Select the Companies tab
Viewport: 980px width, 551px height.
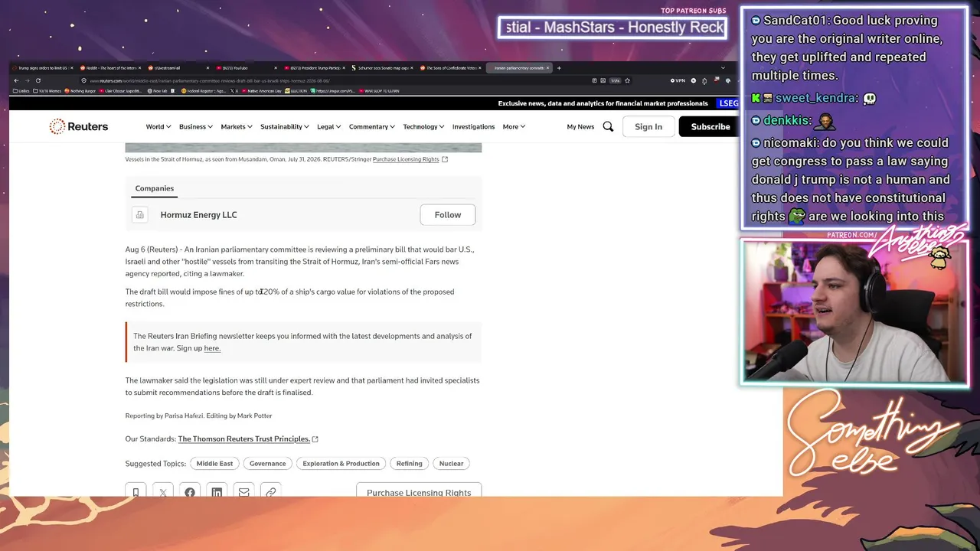(155, 188)
